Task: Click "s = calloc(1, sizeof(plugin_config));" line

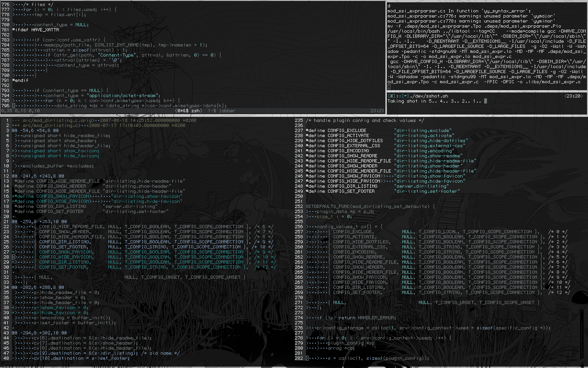Action: 379,358
